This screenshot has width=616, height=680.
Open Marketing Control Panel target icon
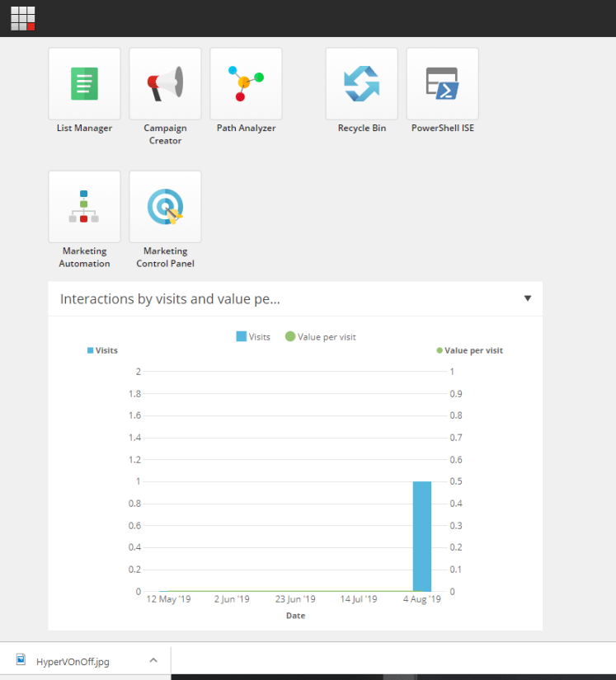click(x=165, y=207)
